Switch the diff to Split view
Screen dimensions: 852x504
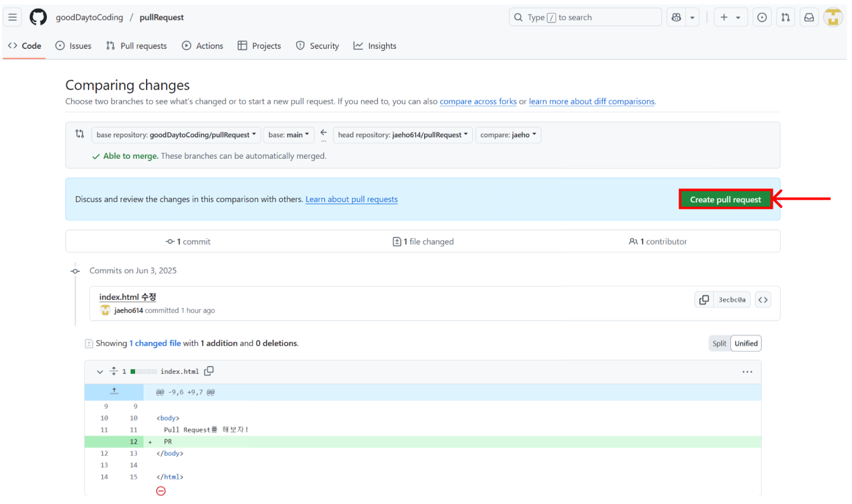click(719, 343)
